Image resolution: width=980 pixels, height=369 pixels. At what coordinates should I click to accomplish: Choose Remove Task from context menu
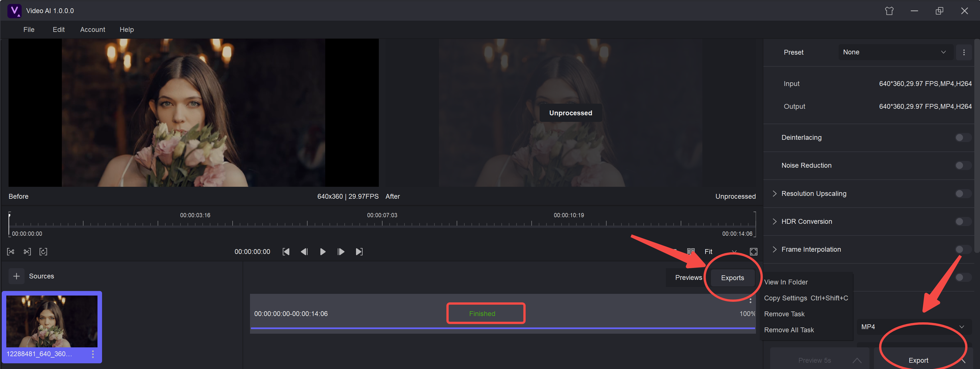pyautogui.click(x=784, y=314)
